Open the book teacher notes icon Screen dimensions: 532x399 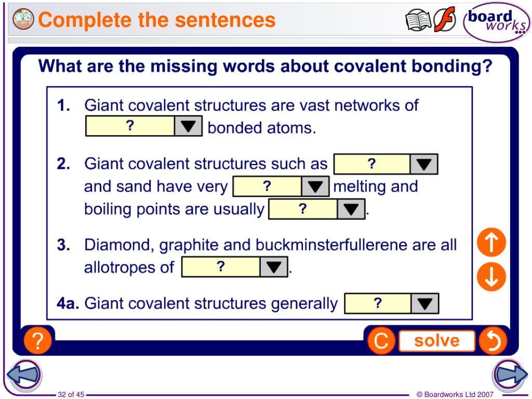(418, 20)
